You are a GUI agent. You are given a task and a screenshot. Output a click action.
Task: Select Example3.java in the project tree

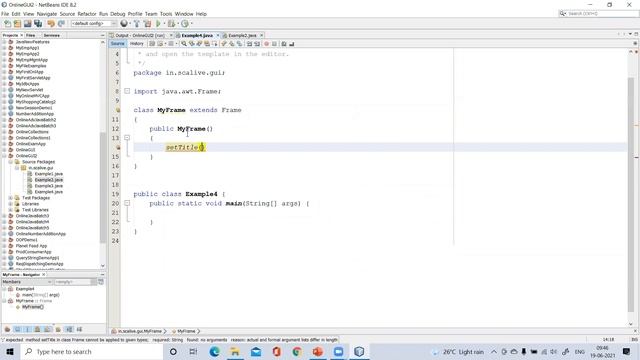[49, 186]
